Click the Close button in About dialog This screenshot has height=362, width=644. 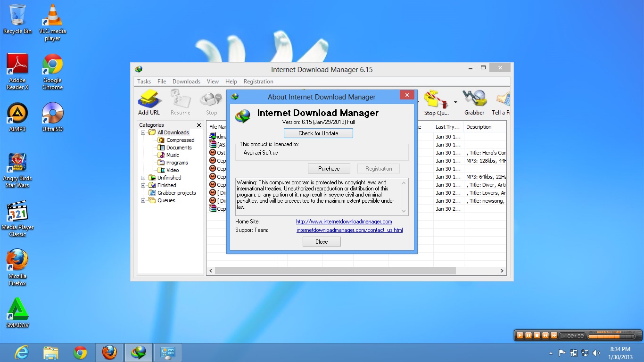click(x=322, y=242)
